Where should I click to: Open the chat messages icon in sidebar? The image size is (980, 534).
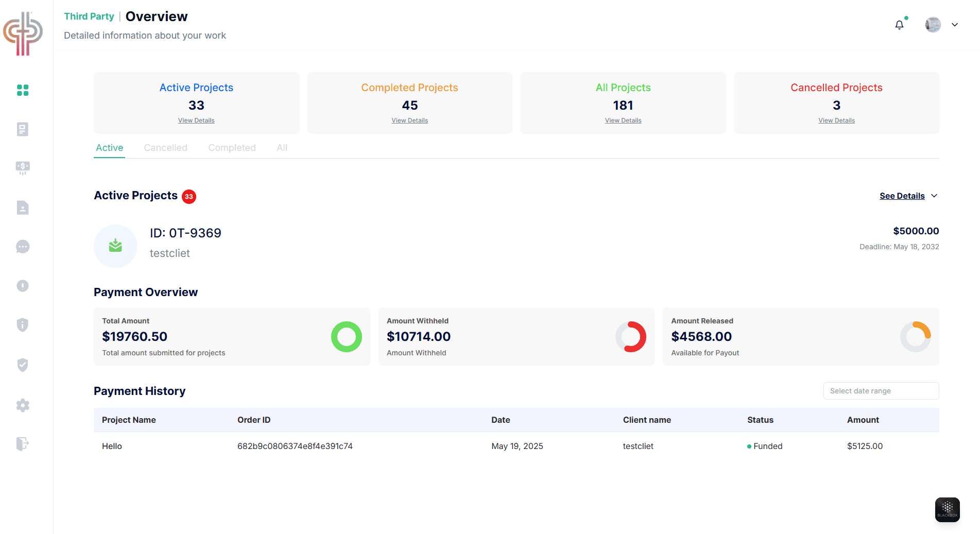(23, 247)
